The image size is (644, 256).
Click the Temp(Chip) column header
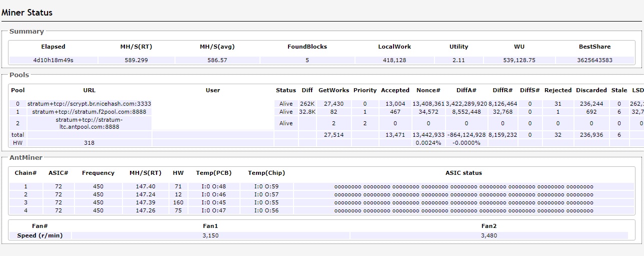point(266,173)
